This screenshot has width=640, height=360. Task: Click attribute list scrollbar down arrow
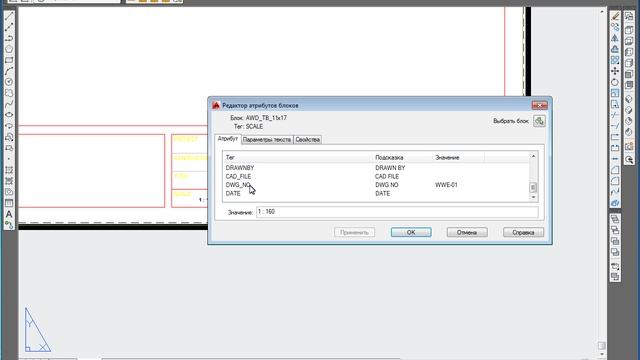tap(533, 198)
